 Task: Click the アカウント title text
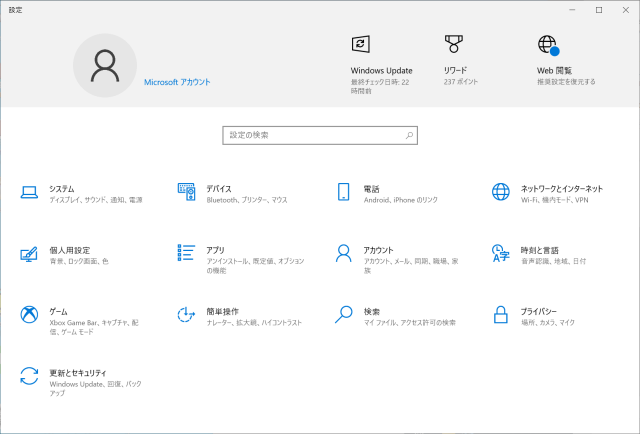click(378, 250)
